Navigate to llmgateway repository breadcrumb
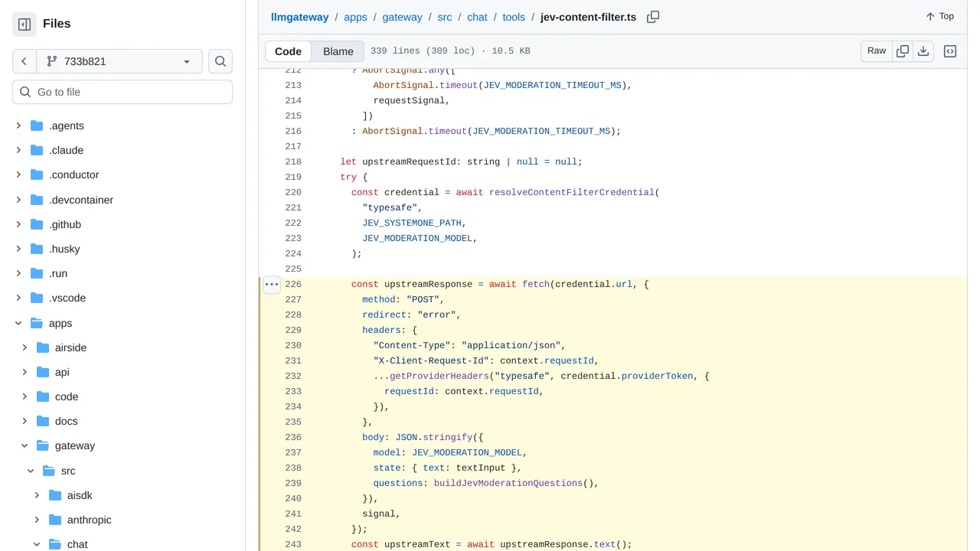 point(300,17)
